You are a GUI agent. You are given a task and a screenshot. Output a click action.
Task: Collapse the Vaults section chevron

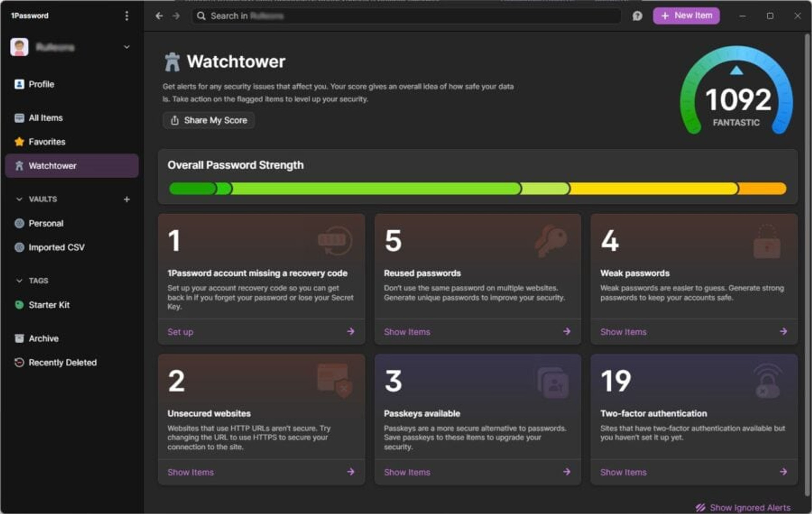point(19,199)
